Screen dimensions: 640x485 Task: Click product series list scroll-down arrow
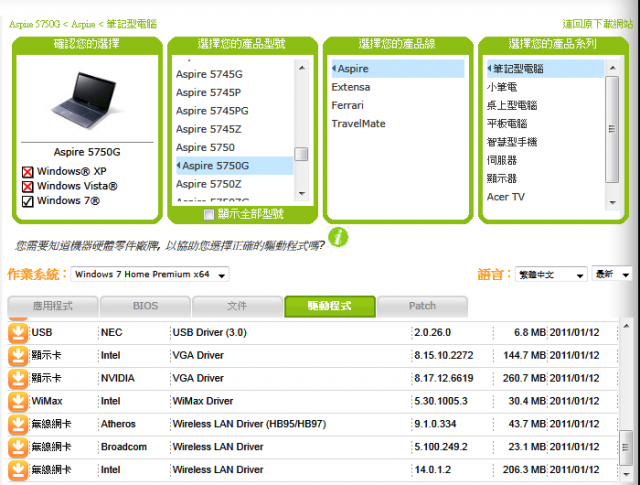click(613, 202)
